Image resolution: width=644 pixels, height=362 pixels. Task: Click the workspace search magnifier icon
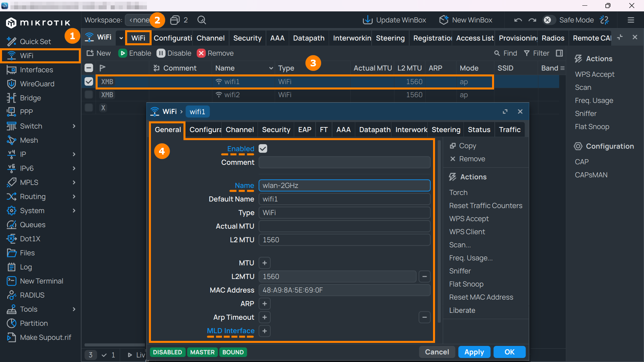coord(202,20)
